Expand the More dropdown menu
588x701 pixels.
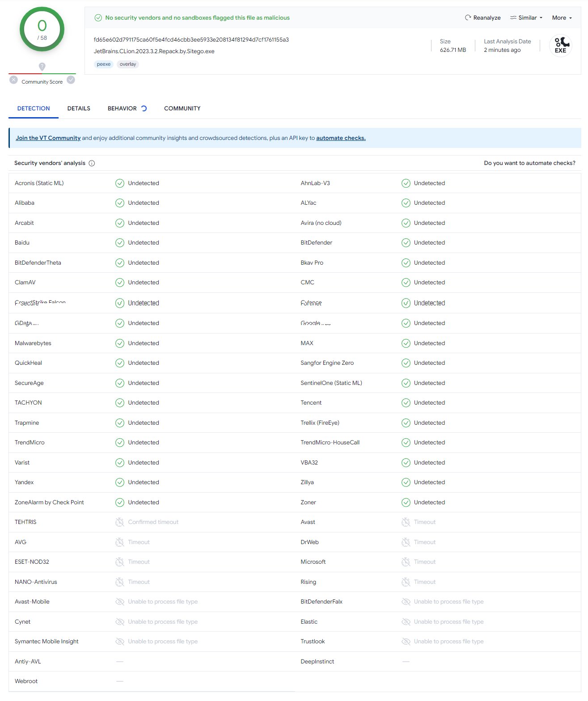point(562,18)
